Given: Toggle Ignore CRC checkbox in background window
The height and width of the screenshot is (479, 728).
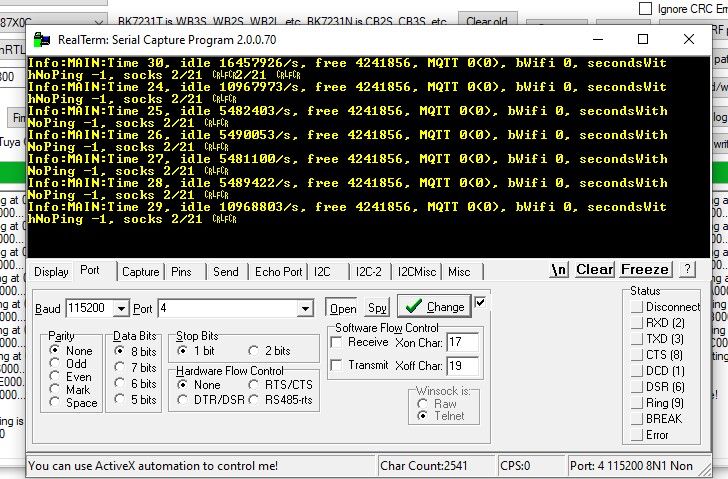Looking at the screenshot, I should coord(646,8).
